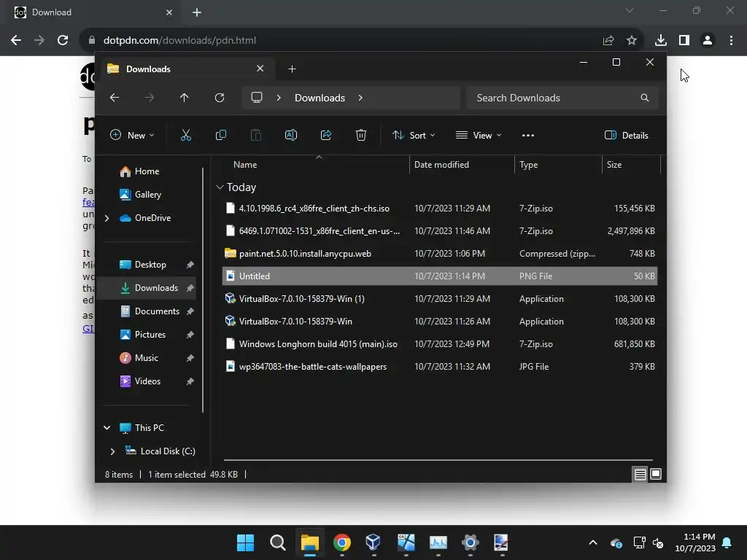Open Chrome's profile avatar icon
This screenshot has height=560, width=747.
coord(708,41)
